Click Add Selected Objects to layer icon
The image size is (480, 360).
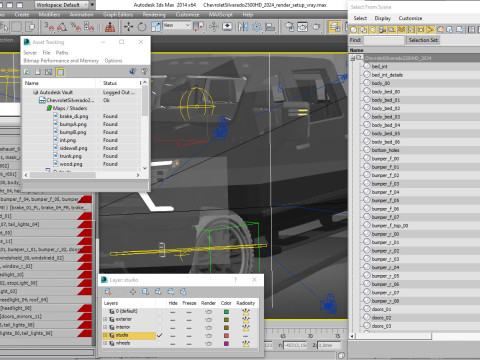[133, 292]
